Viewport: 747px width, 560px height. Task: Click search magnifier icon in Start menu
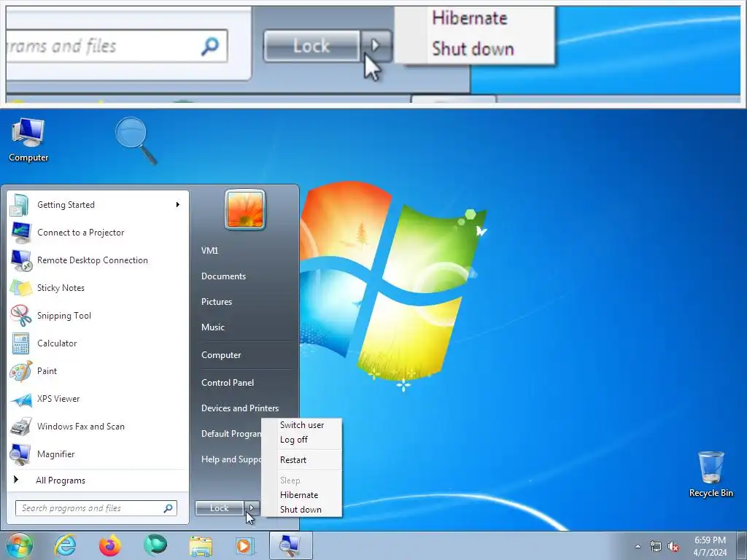click(x=169, y=508)
